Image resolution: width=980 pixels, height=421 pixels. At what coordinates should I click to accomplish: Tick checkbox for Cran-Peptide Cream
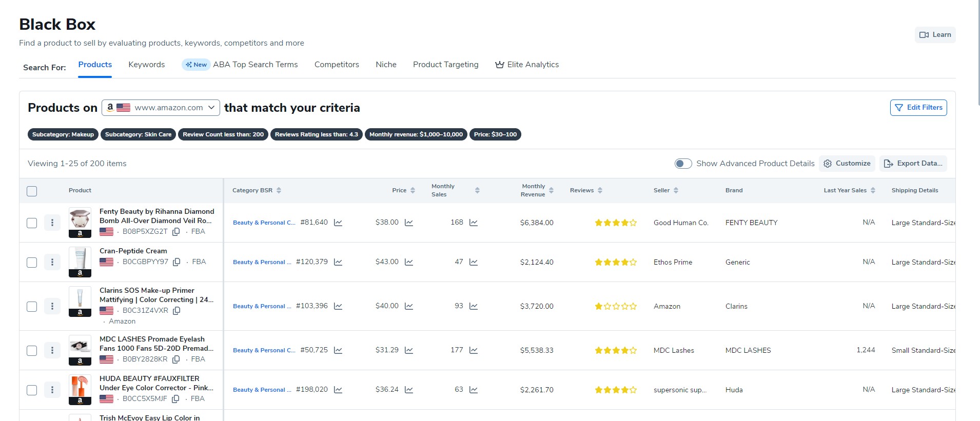(32, 263)
